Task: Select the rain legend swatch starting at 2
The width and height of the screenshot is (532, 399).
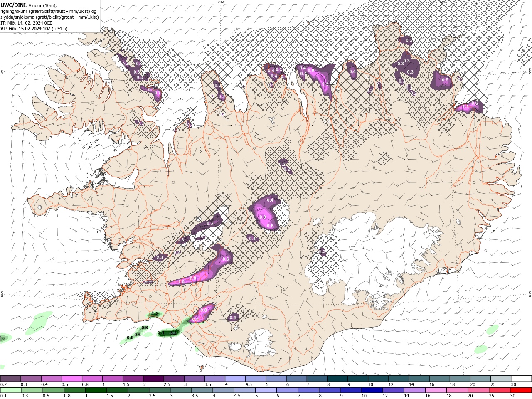Action: (x=138, y=390)
